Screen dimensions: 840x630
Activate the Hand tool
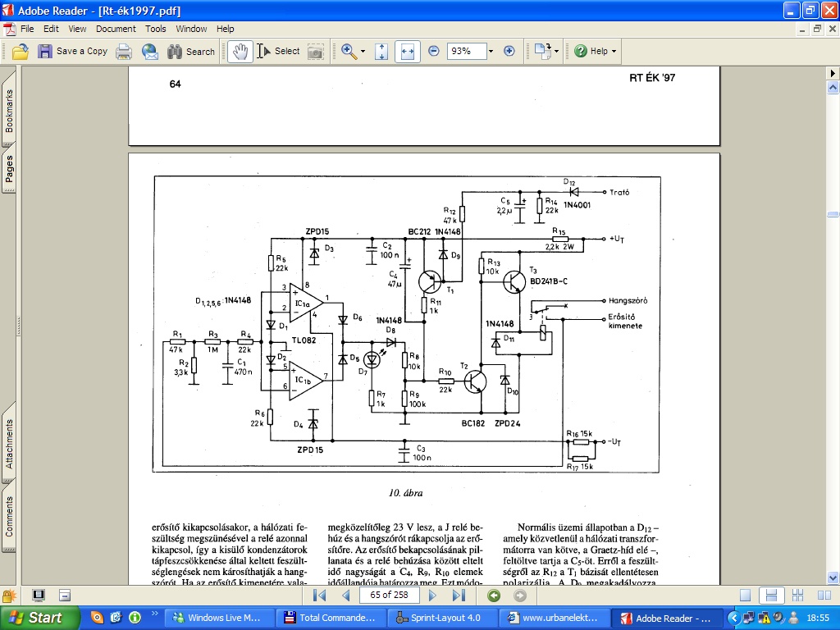click(240, 52)
